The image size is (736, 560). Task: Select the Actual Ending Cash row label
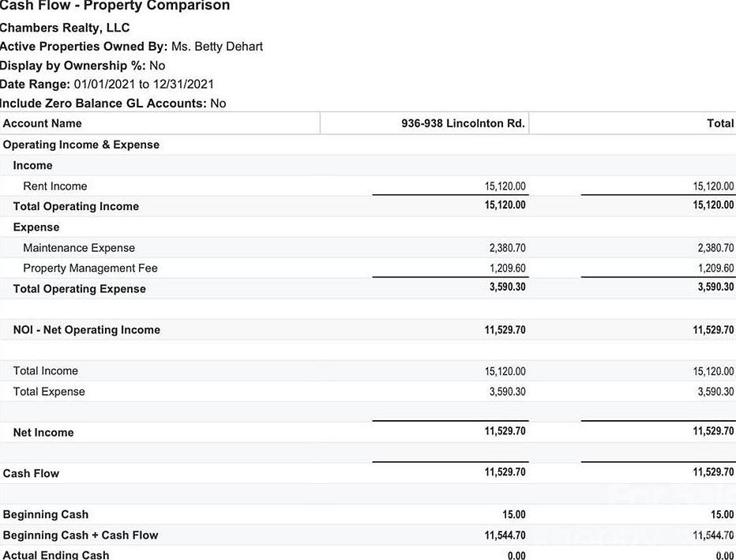point(56,554)
